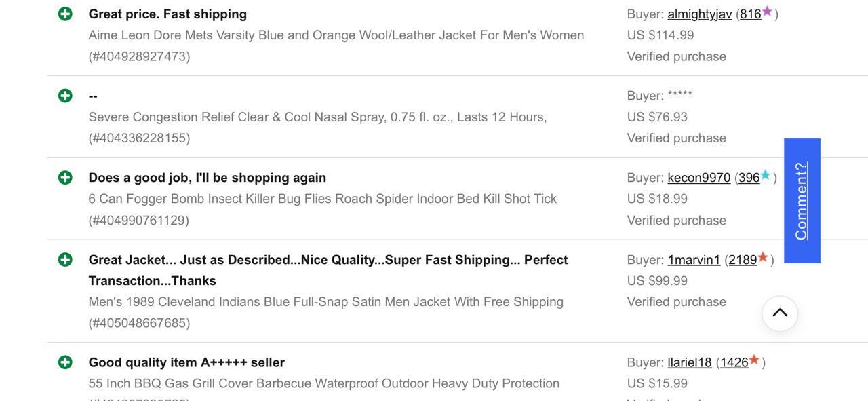The image size is (868, 401).
Task: Click the masked buyer name asterisks
Action: (679, 96)
